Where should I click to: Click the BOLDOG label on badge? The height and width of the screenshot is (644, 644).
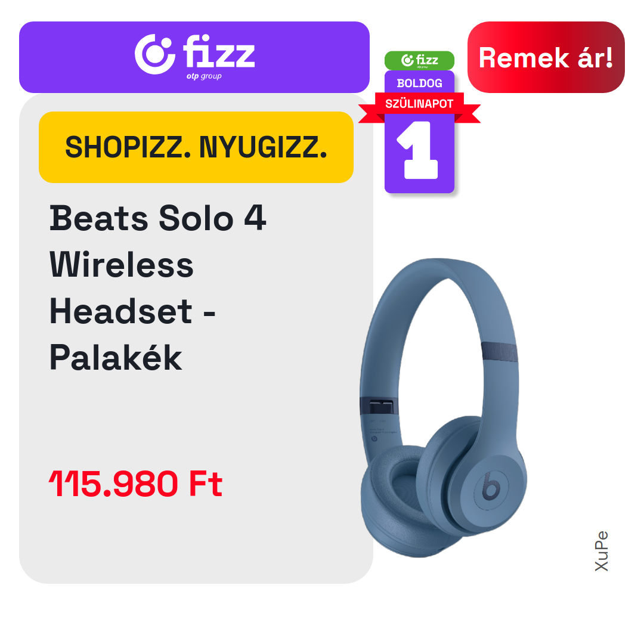pyautogui.click(x=419, y=83)
